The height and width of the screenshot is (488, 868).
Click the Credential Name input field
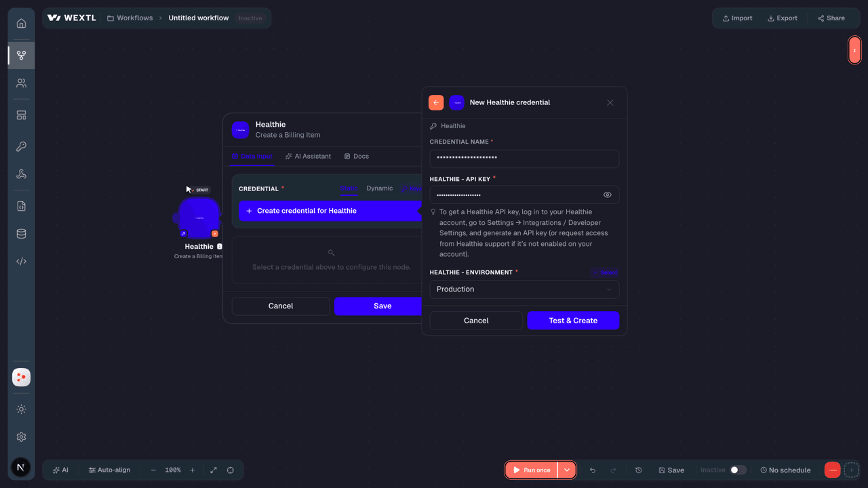click(524, 159)
